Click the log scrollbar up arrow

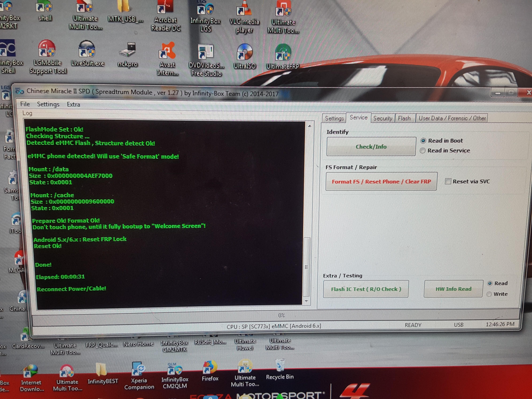click(310, 126)
